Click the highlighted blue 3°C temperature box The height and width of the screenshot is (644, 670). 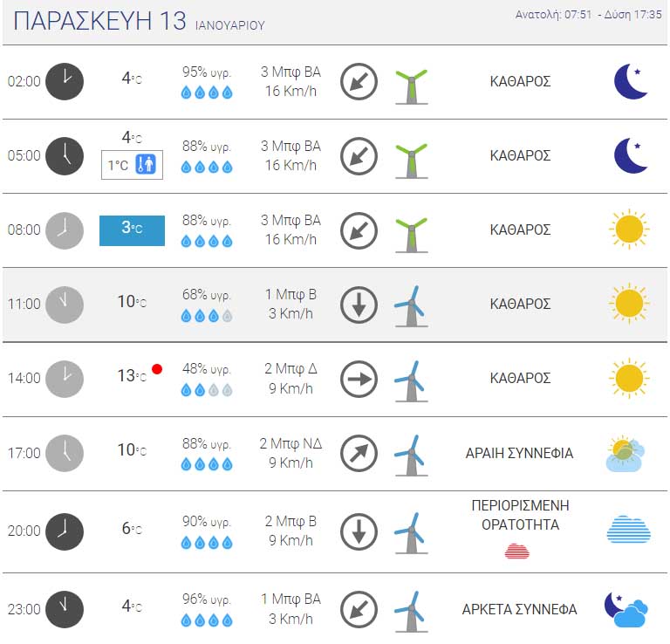[x=132, y=230]
